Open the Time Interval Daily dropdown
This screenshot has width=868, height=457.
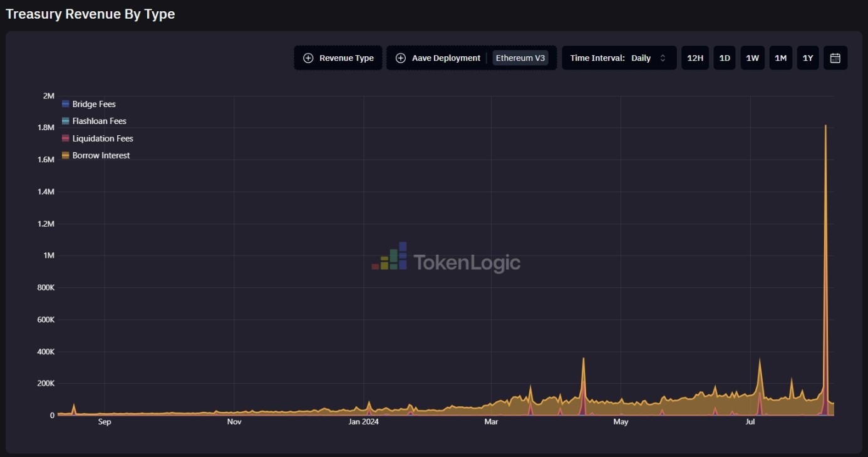click(x=619, y=58)
